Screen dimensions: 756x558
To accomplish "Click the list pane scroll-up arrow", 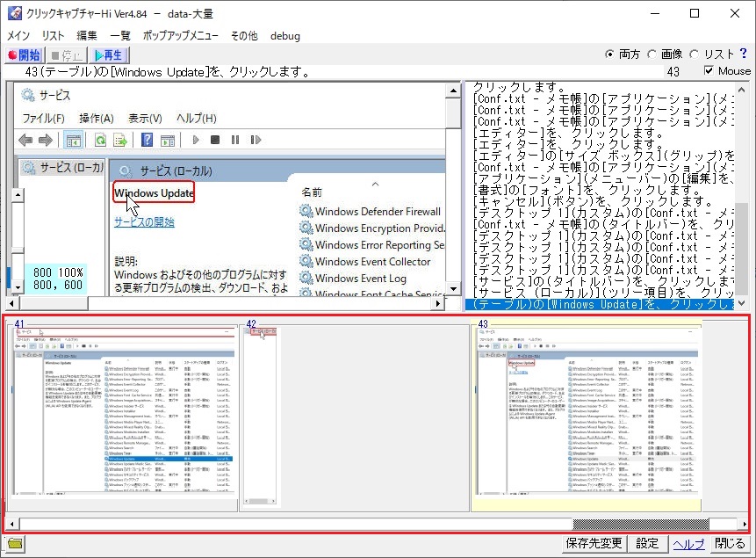I will (742, 90).
